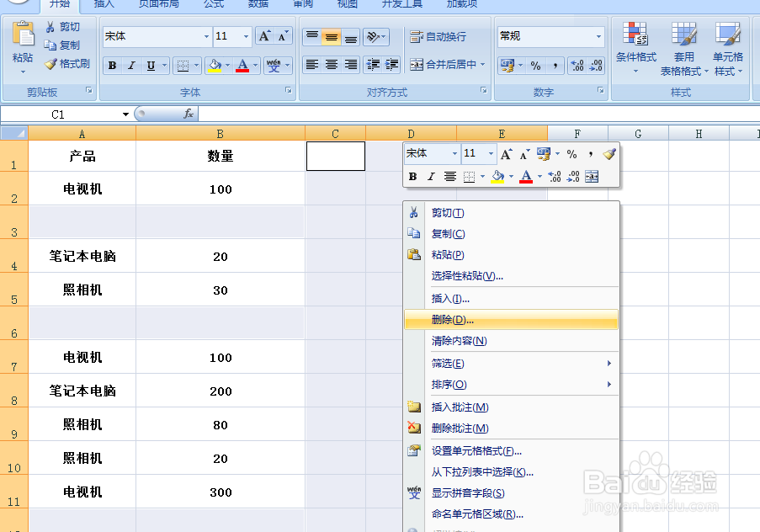Click the Increase Decimal icon

coord(577,66)
